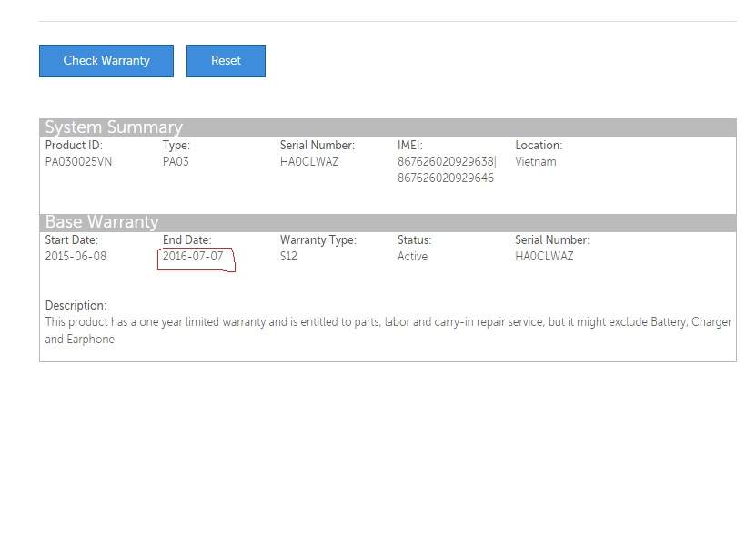756x559 pixels.
Task: Select the System Summary section header
Action: pyautogui.click(x=388, y=127)
